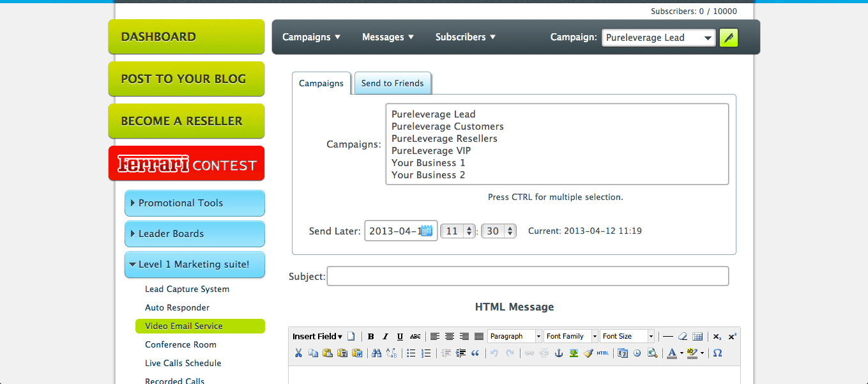Open highlight color palette arrow
Viewport: 868px width, 384px height.
click(x=702, y=353)
